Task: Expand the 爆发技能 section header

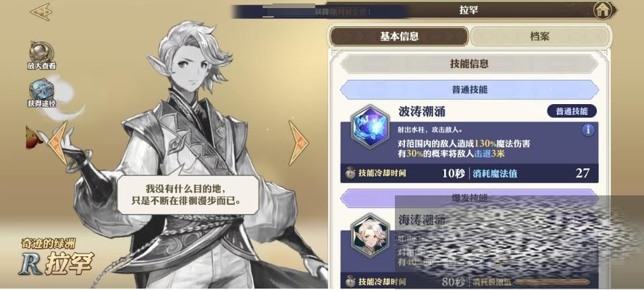Action: coord(469,198)
